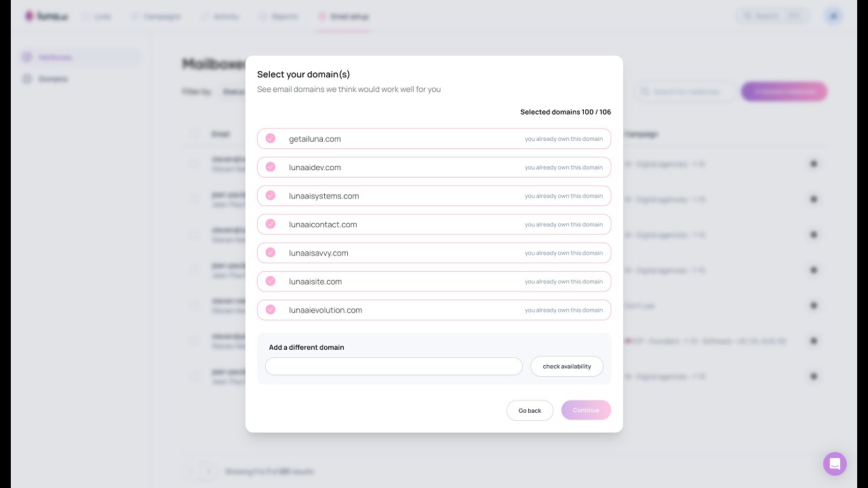This screenshot has width=868, height=488.
Task: Click the pink create mailbox button
Action: [x=784, y=91]
